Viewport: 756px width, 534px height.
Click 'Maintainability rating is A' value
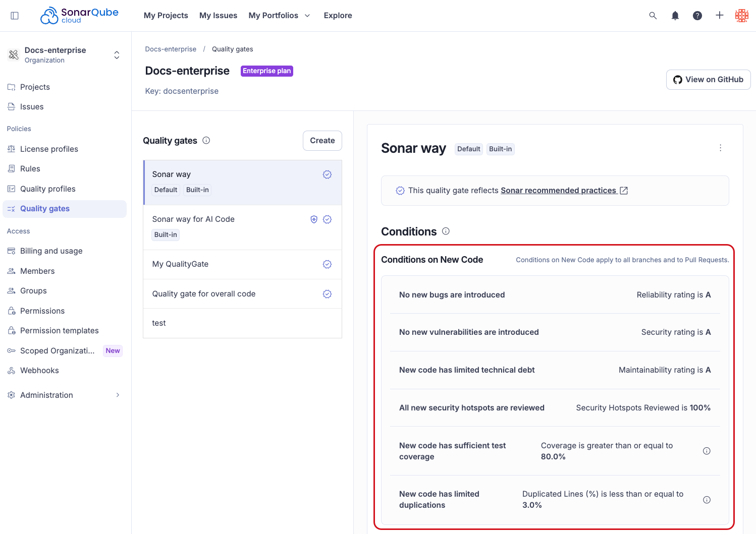point(665,370)
